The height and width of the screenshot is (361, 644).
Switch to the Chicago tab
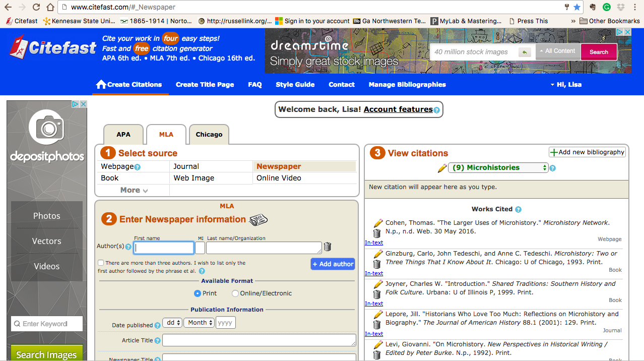pyautogui.click(x=209, y=135)
